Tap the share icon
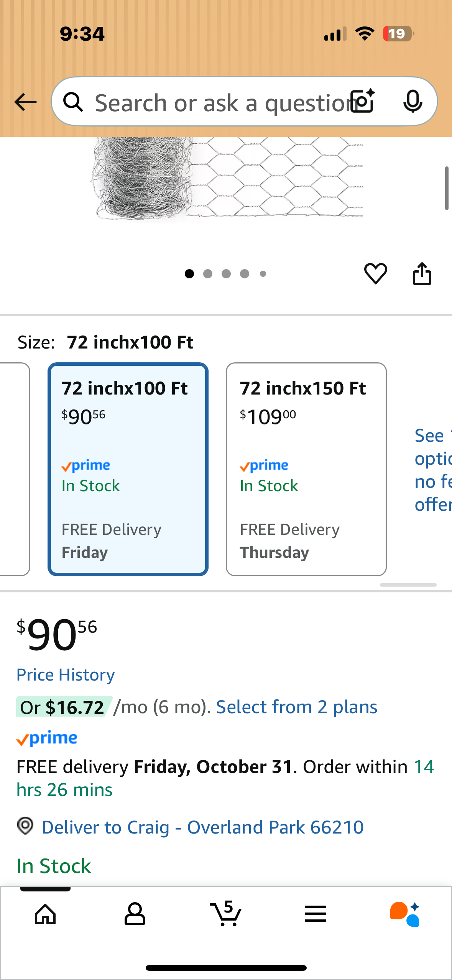Viewport: 452px width, 980px height. pyautogui.click(x=422, y=273)
